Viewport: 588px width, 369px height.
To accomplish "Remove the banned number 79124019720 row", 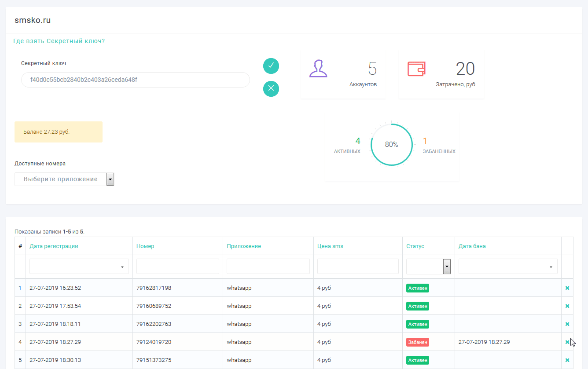I will (x=567, y=342).
